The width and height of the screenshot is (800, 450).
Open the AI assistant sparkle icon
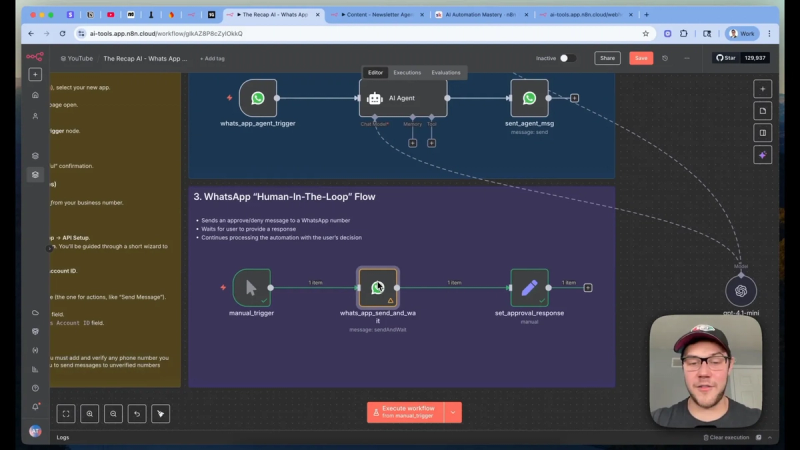[x=763, y=155]
